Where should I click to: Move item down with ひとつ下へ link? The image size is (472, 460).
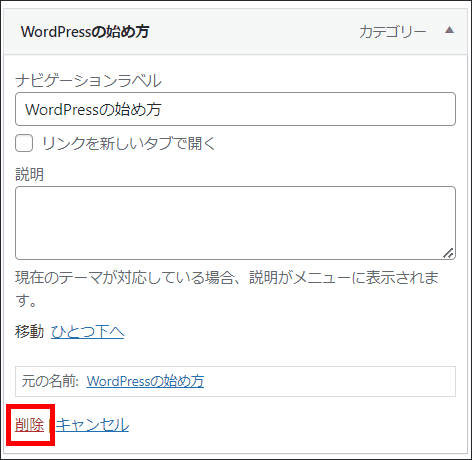pyautogui.click(x=87, y=332)
